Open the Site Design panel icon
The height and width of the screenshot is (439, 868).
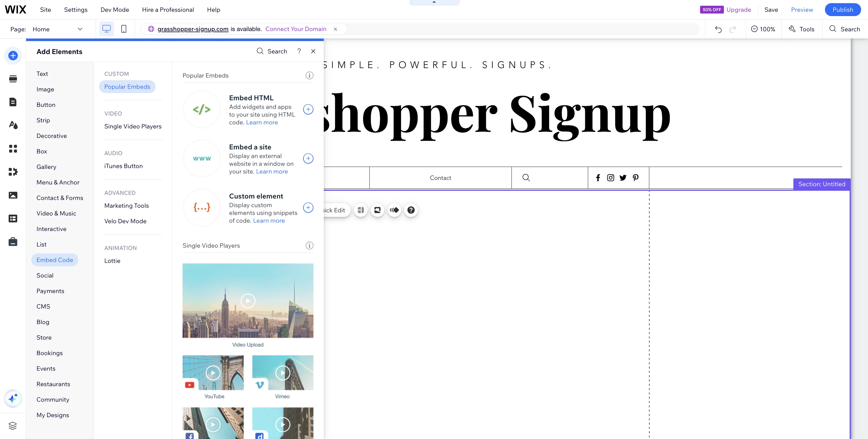[x=13, y=125]
